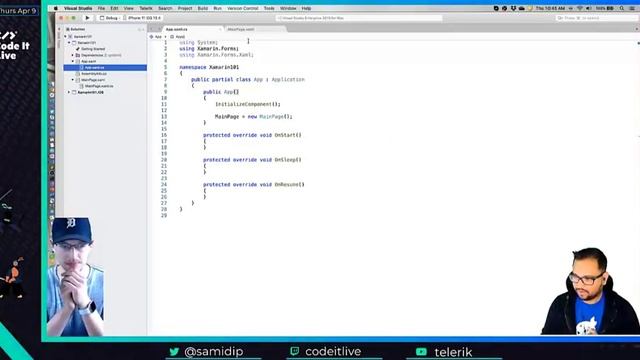Open the cloud status menu bar icon

pos(522,8)
